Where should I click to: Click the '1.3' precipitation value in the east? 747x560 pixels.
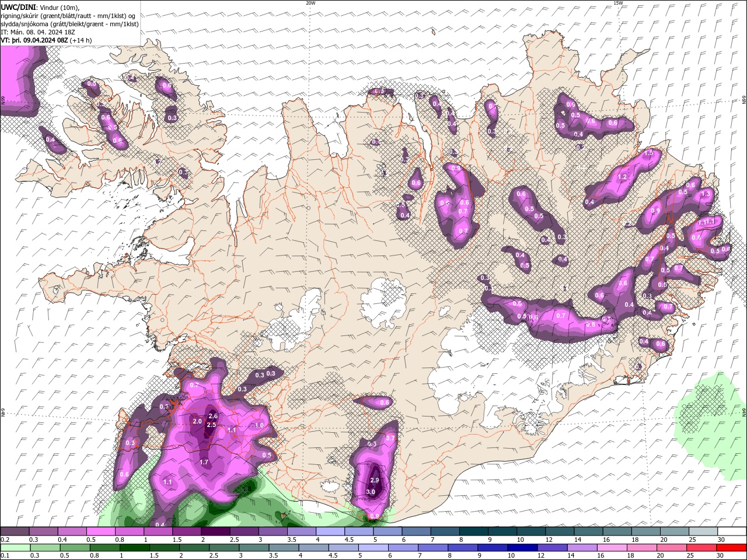(705, 194)
